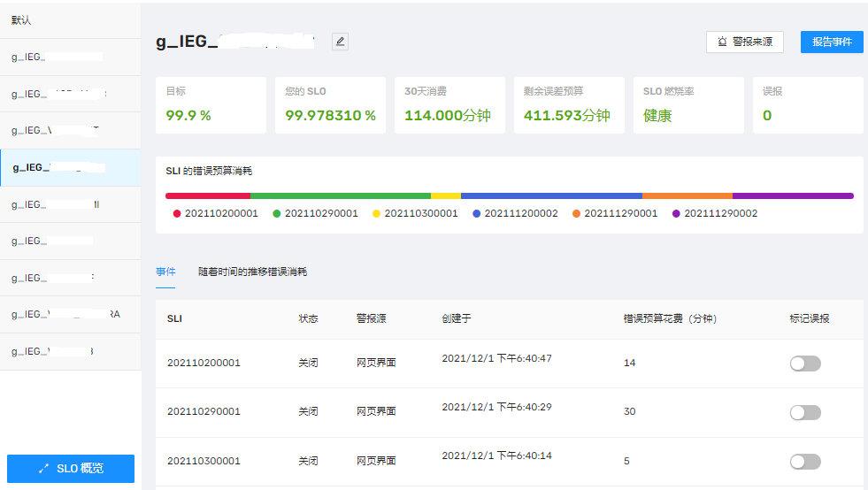
Task: Click the purple segment of the error budget bar
Action: coord(794,196)
